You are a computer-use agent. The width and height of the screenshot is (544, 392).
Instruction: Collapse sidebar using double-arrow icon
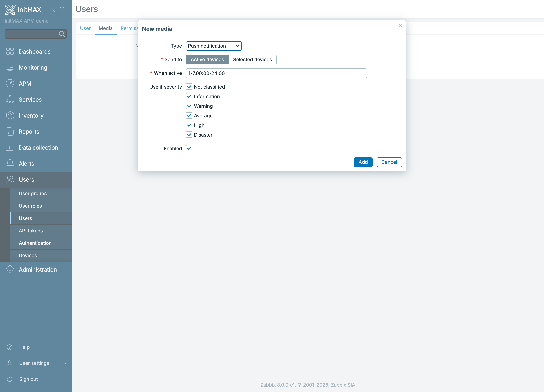click(52, 10)
